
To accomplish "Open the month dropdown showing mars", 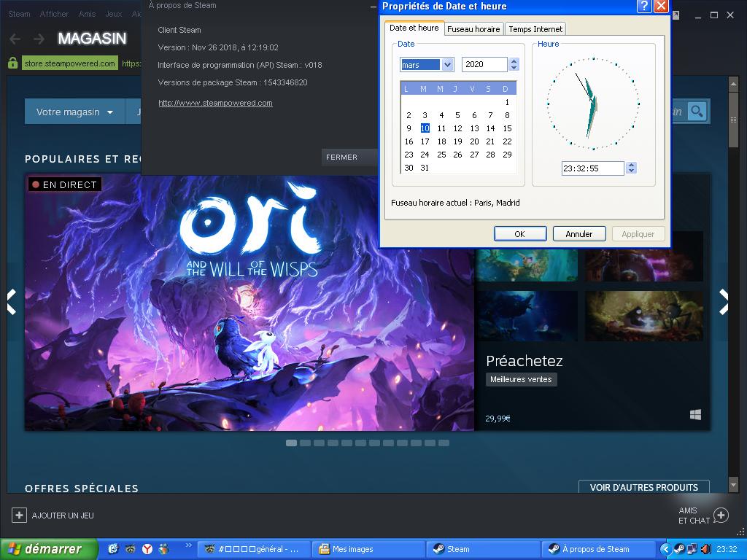I will coord(447,64).
